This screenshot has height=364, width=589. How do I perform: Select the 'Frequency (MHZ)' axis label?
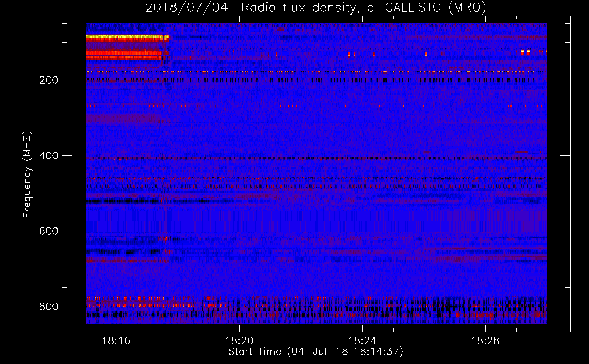(27, 174)
